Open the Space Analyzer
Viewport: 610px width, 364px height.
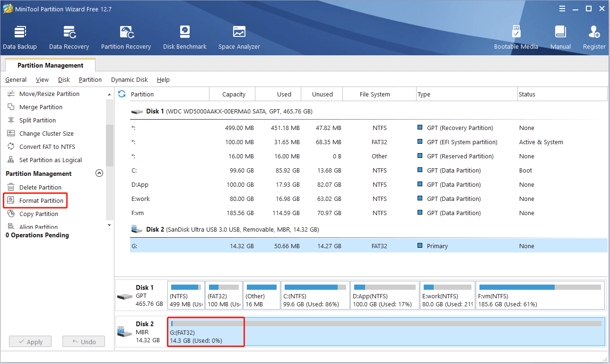[x=239, y=37]
